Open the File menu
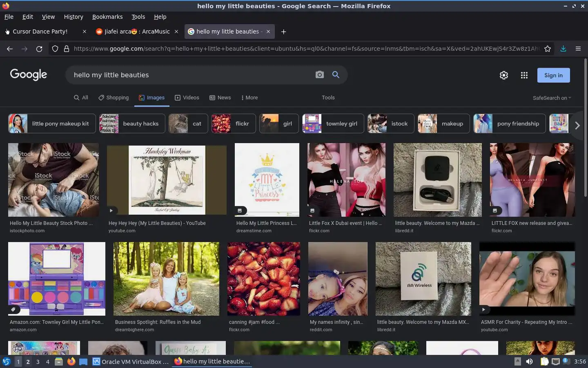The width and height of the screenshot is (588, 368). [9, 17]
